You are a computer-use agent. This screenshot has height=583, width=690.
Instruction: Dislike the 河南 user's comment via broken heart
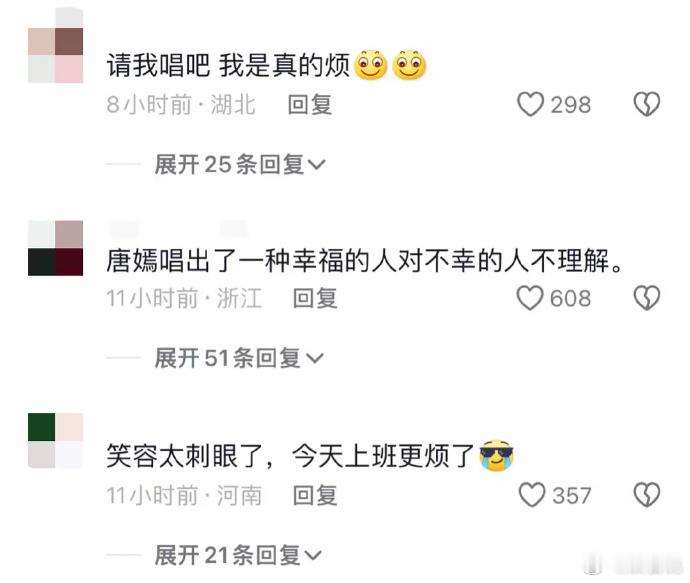646,495
